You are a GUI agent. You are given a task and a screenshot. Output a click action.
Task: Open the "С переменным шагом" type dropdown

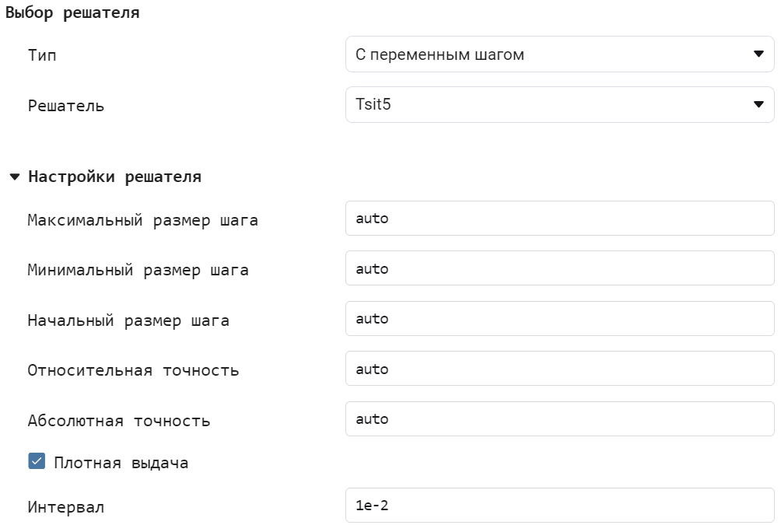(x=559, y=54)
